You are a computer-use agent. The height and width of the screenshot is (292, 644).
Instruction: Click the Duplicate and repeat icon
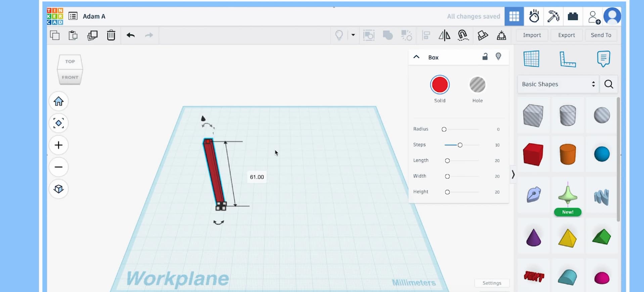click(92, 35)
